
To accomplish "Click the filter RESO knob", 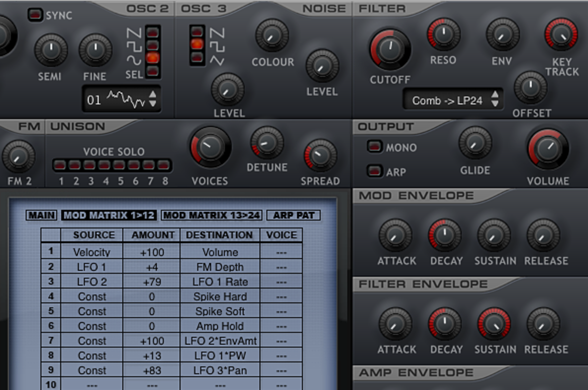I will click(444, 35).
